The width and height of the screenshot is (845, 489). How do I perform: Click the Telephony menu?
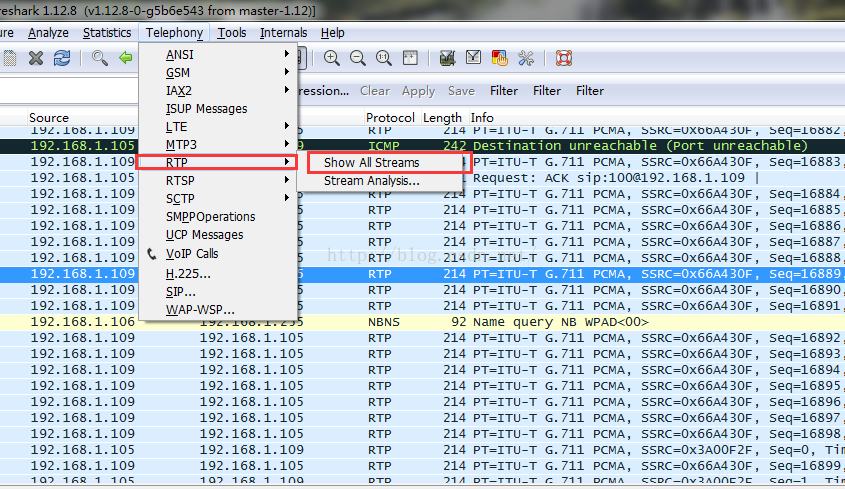(174, 33)
